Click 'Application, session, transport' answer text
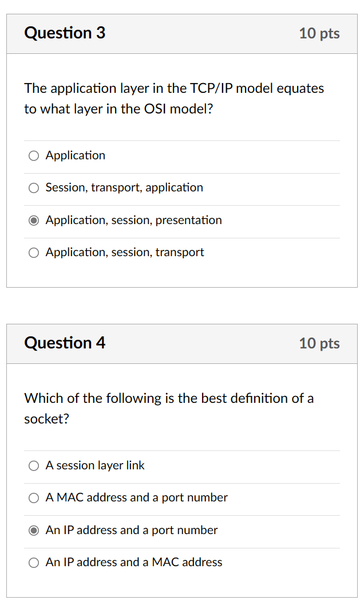Image resolution: width=364 pixels, height=604 pixels. point(125,252)
